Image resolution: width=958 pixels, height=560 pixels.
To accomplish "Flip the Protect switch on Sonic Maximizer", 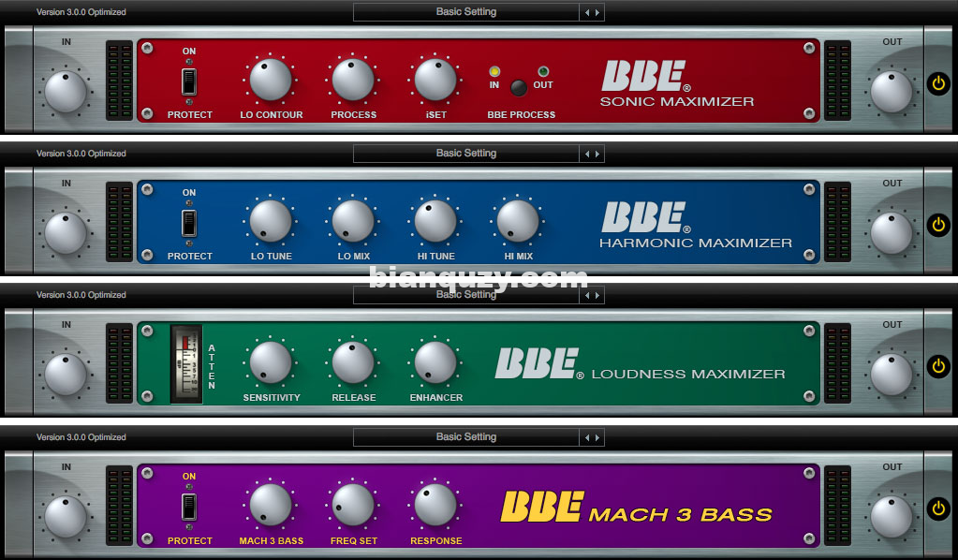I will 189,81.
